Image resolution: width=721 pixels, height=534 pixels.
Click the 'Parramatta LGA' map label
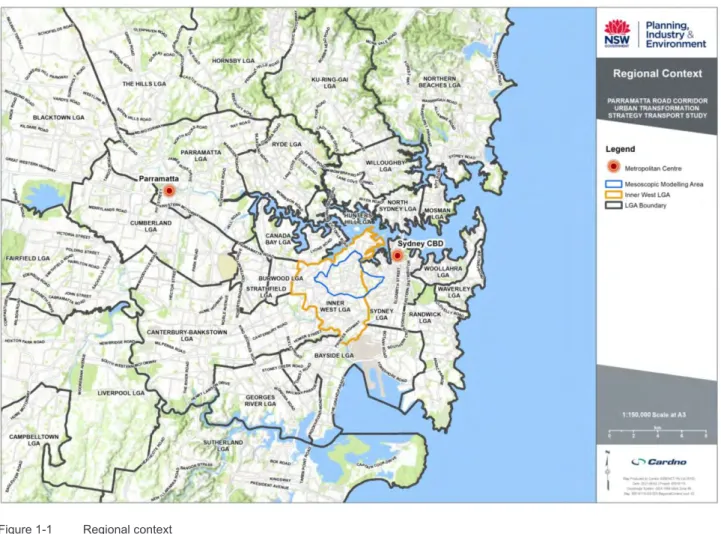tap(201, 155)
